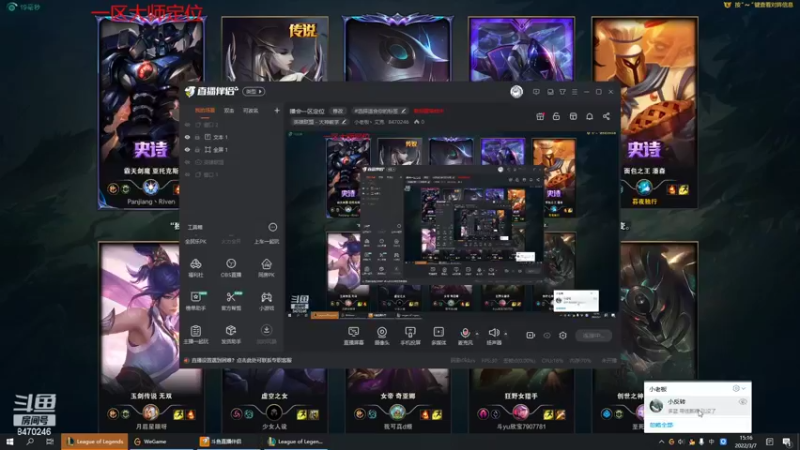The image size is (800, 450).
Task: Add a new scene with plus icon
Action: click(277, 110)
